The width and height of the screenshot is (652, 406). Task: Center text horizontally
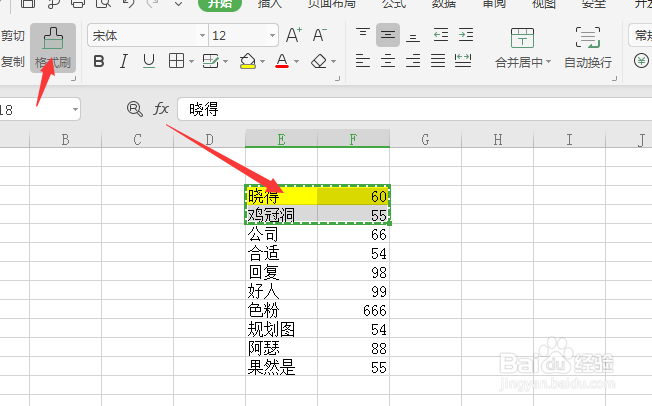pyautogui.click(x=388, y=61)
